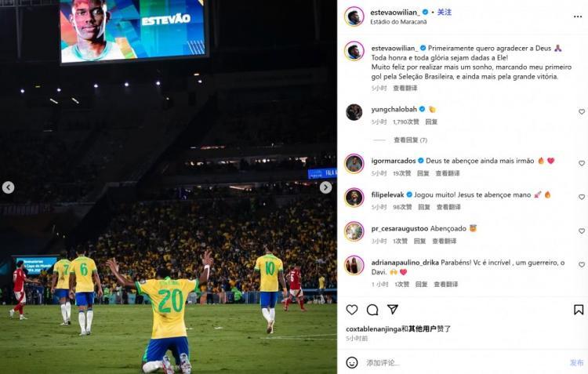Viewport: 588px width, 374px height.
Task: Go to the next photo arrow
Action: tap(325, 187)
